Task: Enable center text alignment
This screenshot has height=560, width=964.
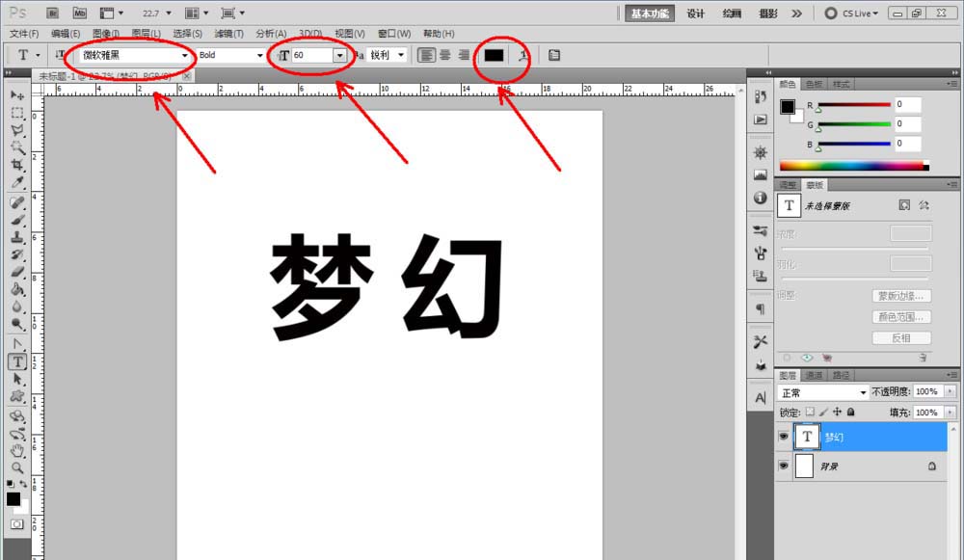Action: coord(446,55)
